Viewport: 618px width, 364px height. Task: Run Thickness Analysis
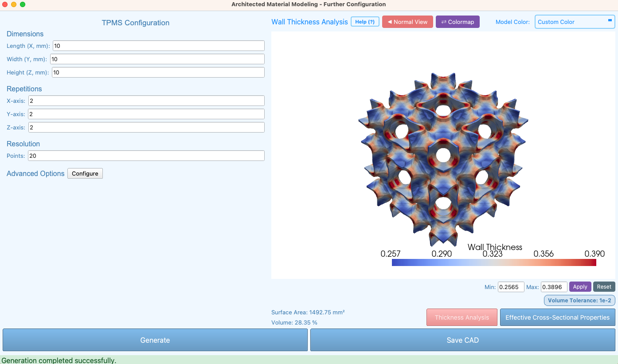[462, 317]
